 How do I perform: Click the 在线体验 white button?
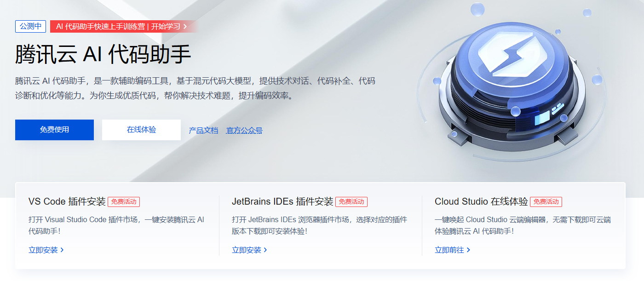[x=141, y=130]
